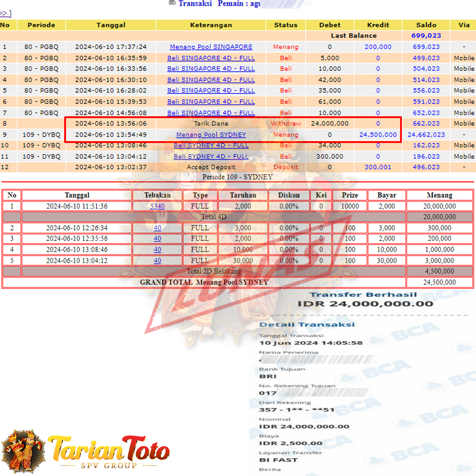Click the Saldo column header

click(x=426, y=25)
